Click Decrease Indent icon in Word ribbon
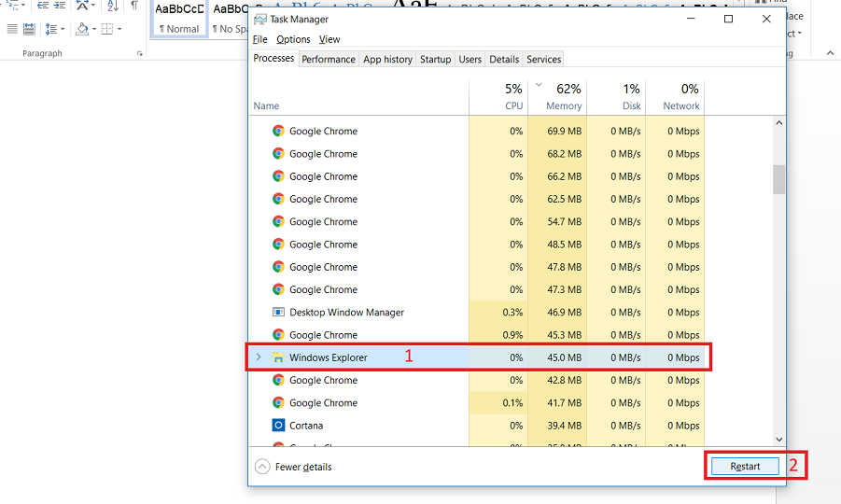This screenshot has width=841, height=504. coord(42,5)
